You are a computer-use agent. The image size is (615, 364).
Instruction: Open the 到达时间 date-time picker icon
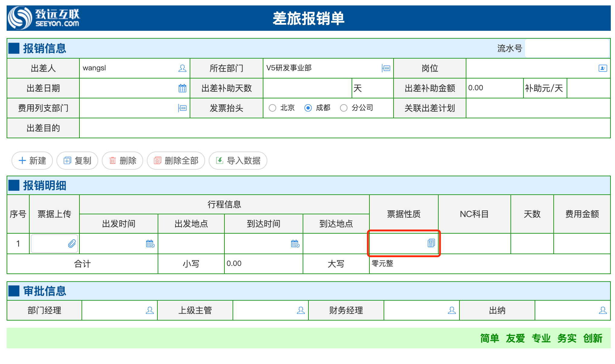click(295, 244)
